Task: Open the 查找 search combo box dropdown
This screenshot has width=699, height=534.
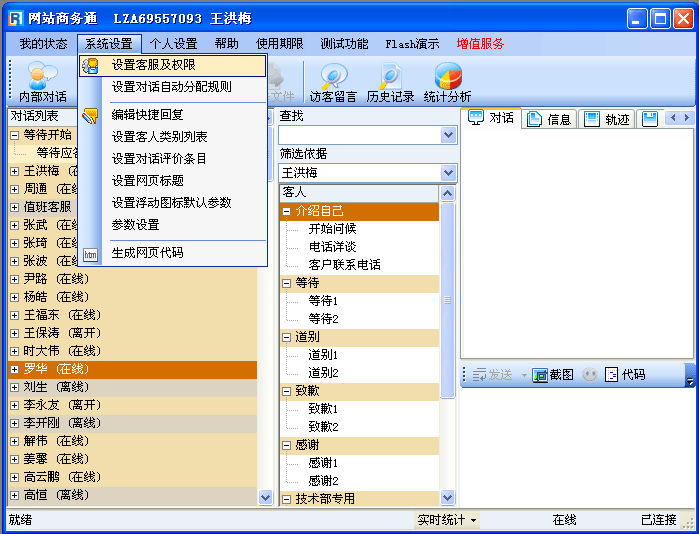Action: click(x=448, y=135)
